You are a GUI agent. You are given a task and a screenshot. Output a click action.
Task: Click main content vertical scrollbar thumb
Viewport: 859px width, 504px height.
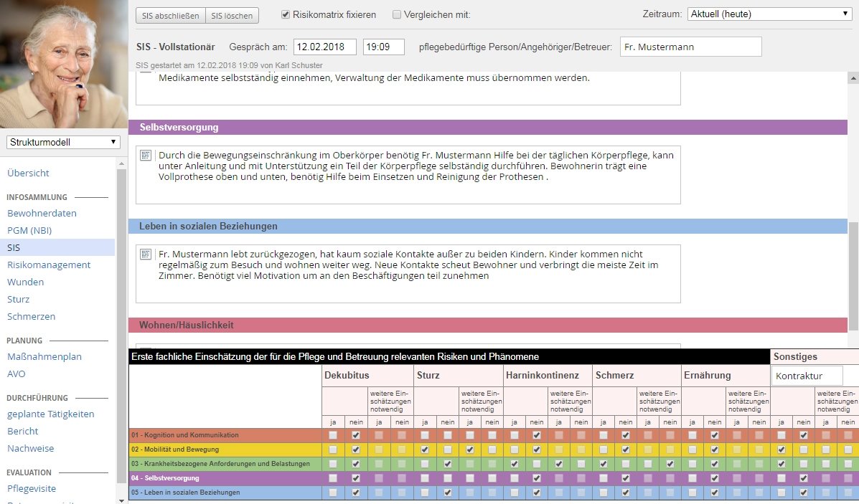[x=853, y=275]
